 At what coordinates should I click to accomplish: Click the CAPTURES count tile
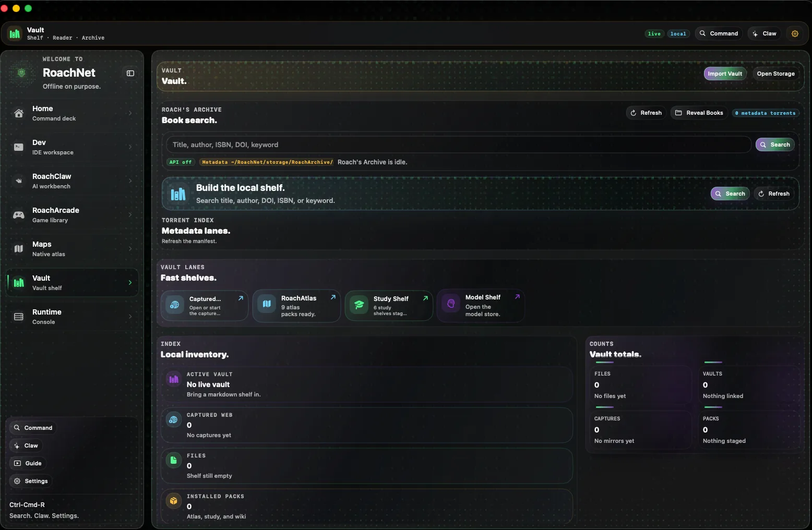coord(640,429)
